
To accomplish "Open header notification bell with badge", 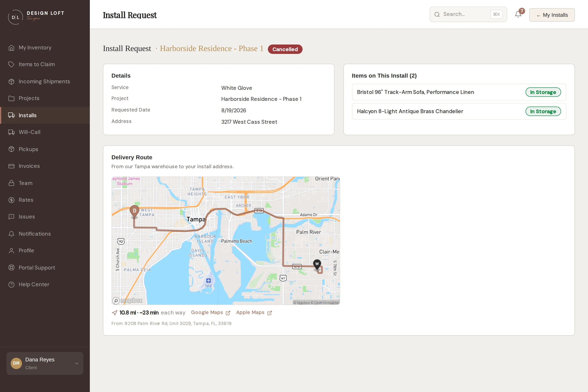I will (x=518, y=14).
